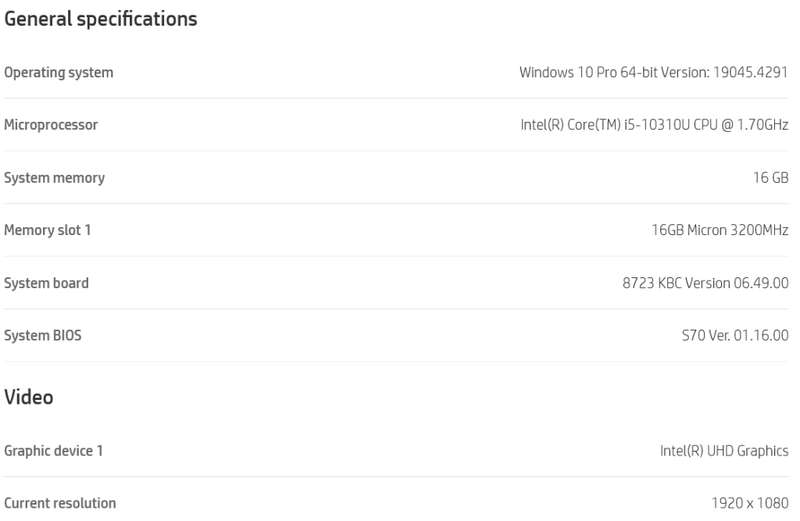Select the System memory label
The height and width of the screenshot is (521, 800).
[55, 178]
